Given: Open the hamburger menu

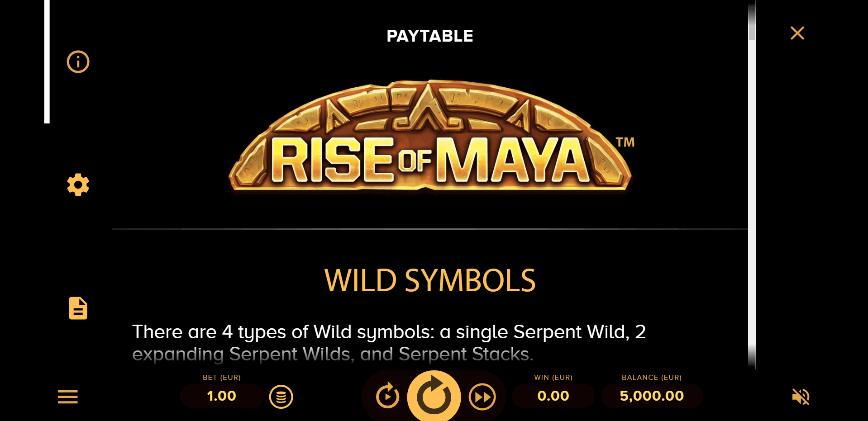Looking at the screenshot, I should pos(68,397).
